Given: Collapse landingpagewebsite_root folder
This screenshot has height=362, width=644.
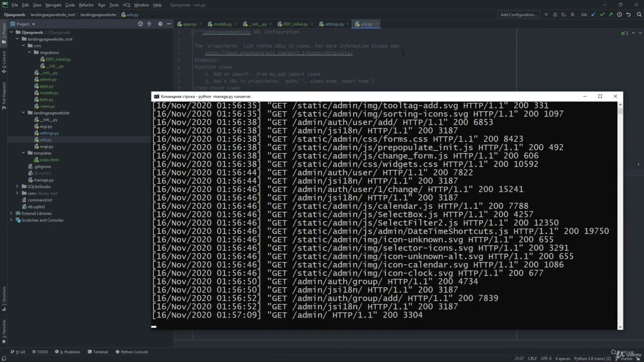Looking at the screenshot, I should pos(17,39).
